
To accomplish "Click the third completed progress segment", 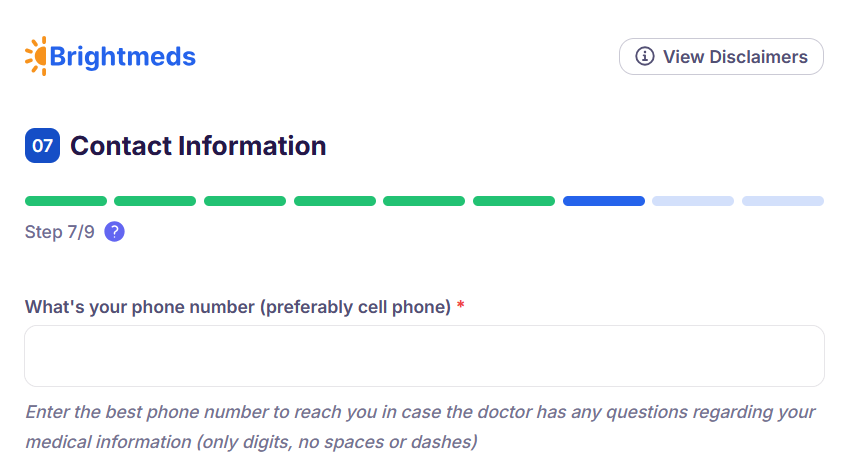I will [x=245, y=201].
